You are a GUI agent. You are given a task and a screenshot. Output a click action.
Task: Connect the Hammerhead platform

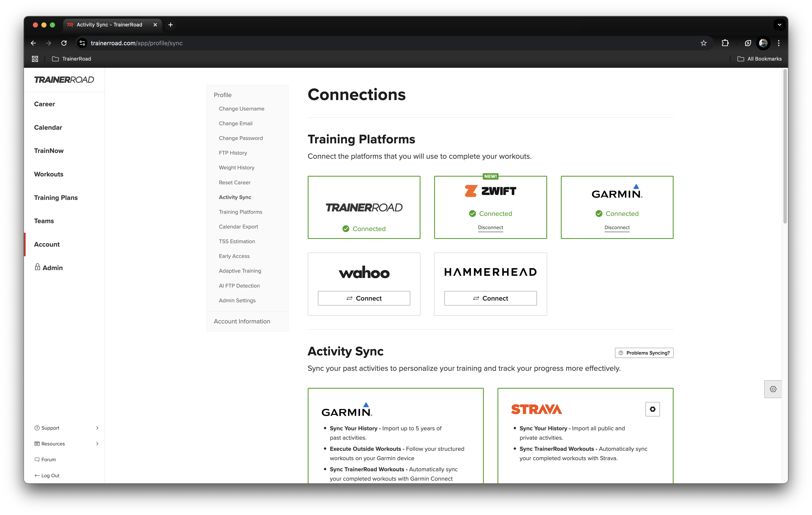490,298
